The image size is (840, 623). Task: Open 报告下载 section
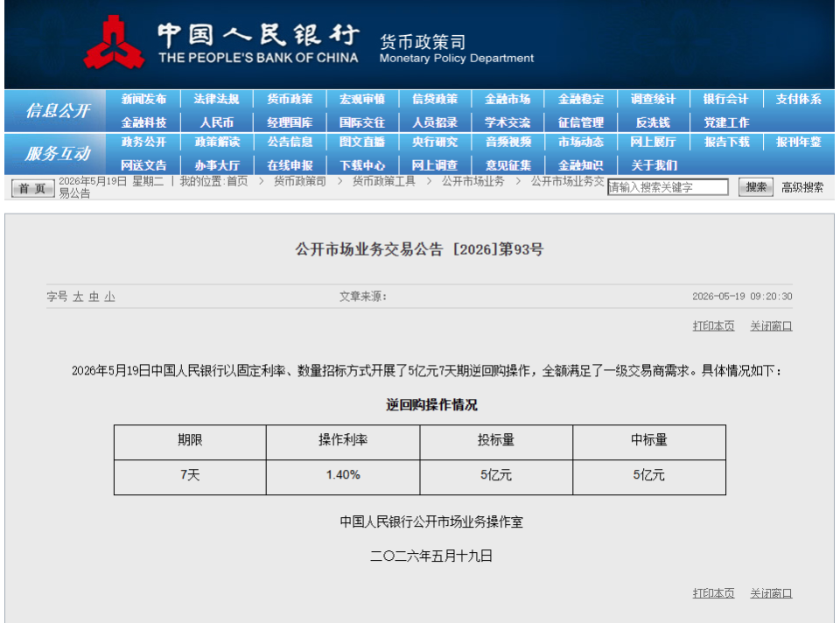(x=726, y=142)
